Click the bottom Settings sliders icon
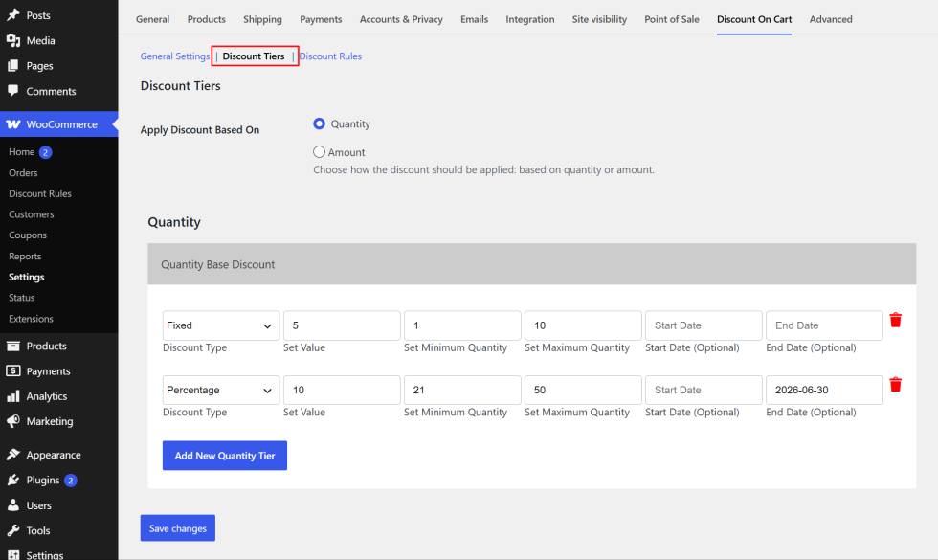This screenshot has width=938, height=560. point(13,554)
